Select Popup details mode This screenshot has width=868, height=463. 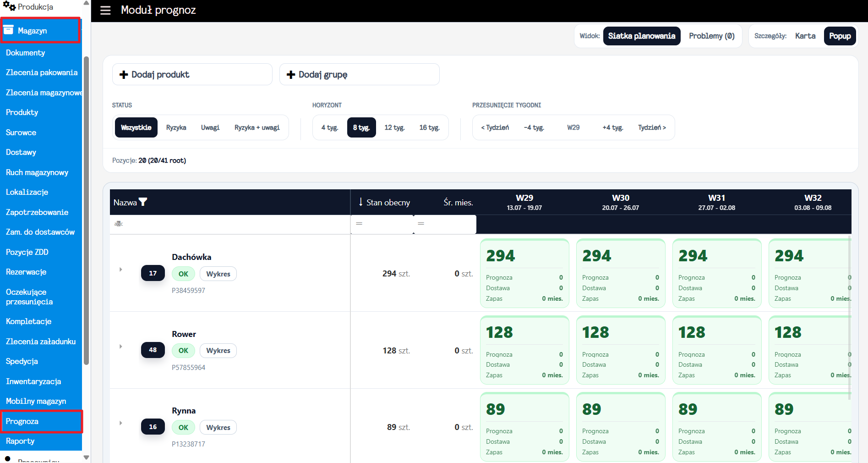(x=840, y=36)
